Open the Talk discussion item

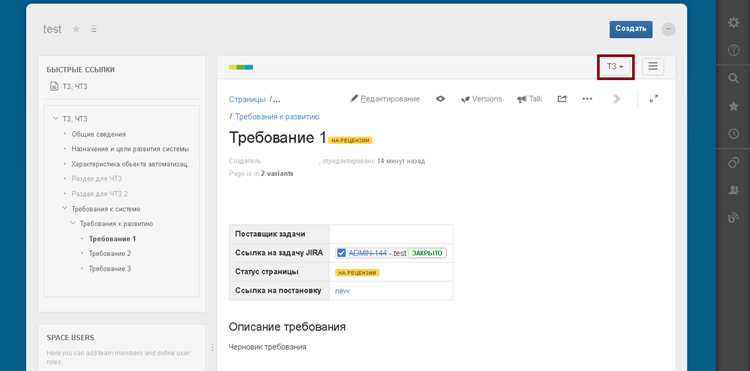pos(529,99)
